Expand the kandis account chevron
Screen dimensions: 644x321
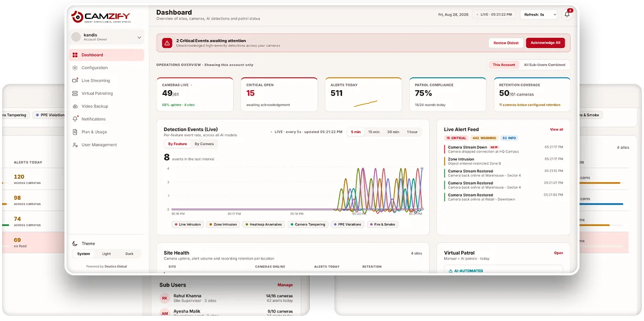[139, 37]
